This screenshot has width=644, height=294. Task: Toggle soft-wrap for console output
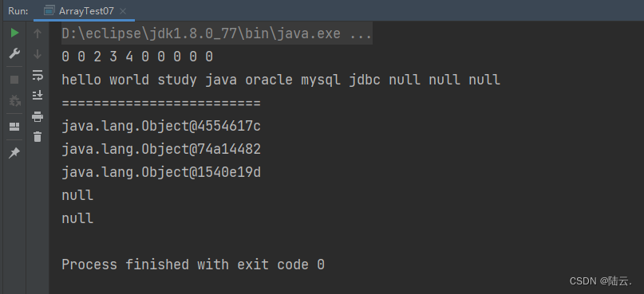(x=38, y=75)
